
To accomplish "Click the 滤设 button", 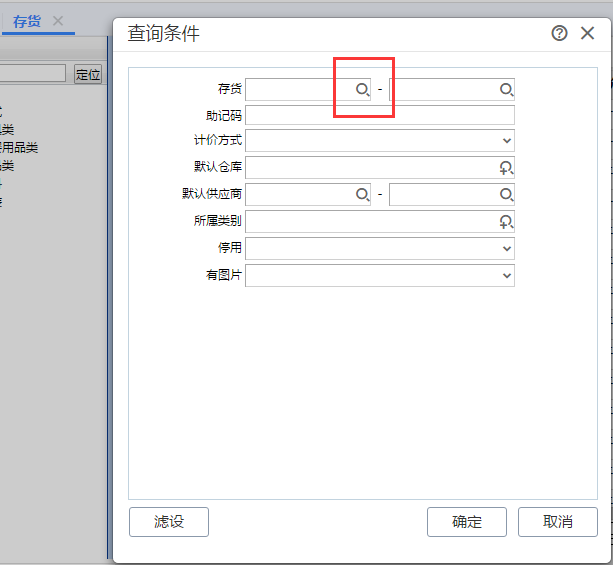I will click(169, 522).
